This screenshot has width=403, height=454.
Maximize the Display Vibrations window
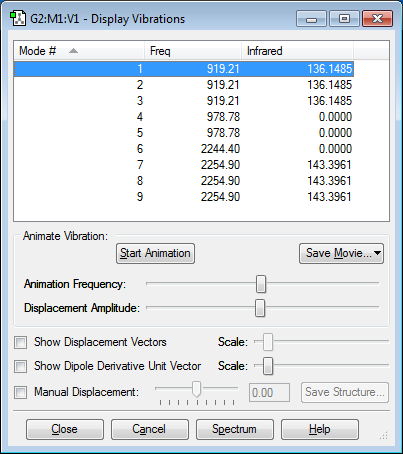pyautogui.click(x=344, y=19)
